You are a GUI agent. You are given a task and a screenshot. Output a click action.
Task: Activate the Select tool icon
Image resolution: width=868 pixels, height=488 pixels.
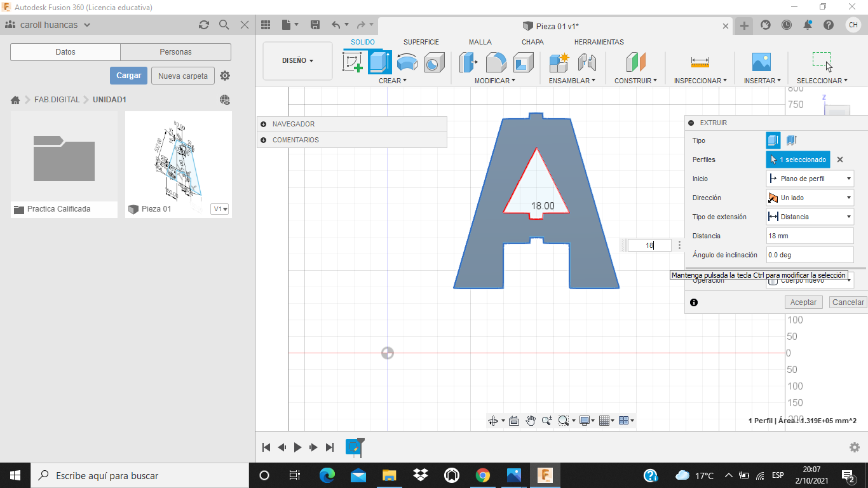tap(822, 62)
